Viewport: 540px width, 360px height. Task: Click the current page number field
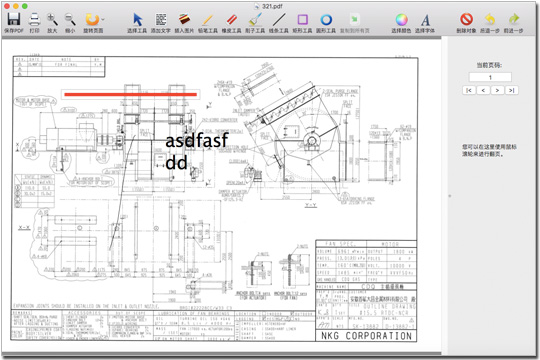490,77
